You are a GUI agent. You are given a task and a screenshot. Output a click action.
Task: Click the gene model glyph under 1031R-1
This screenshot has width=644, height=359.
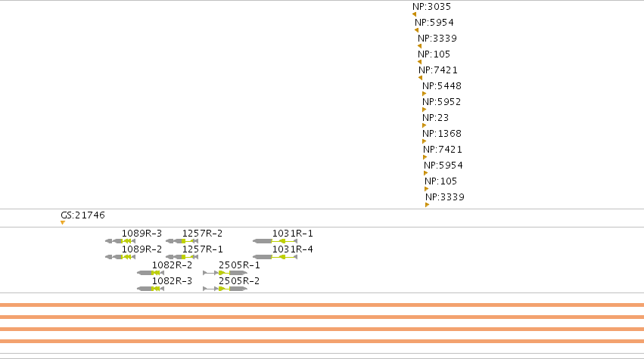pos(275,241)
